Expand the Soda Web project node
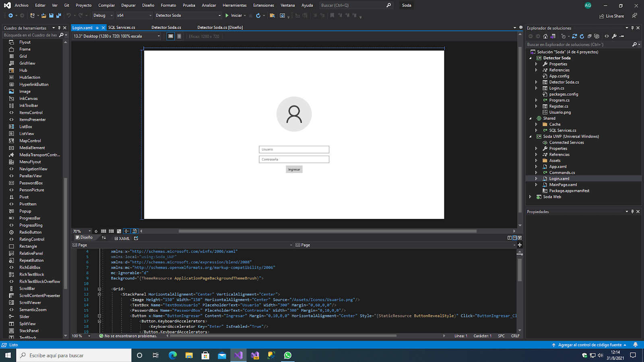The width and height of the screenshot is (644, 362). (530, 197)
